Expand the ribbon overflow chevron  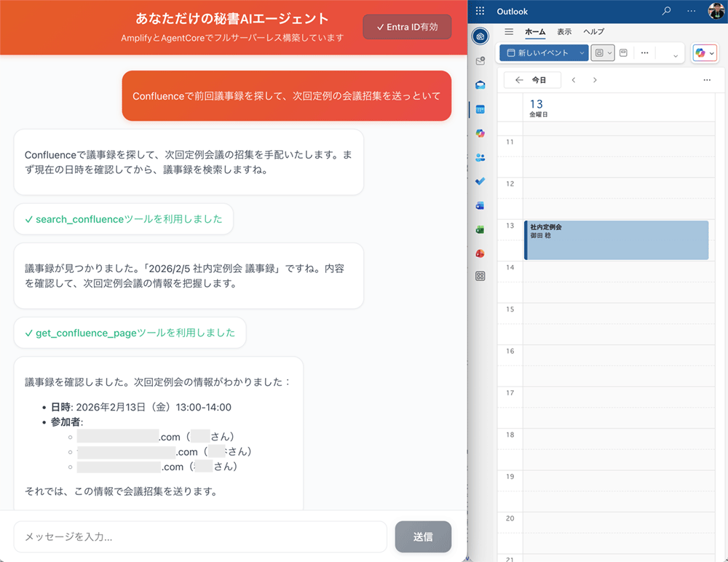pos(675,54)
